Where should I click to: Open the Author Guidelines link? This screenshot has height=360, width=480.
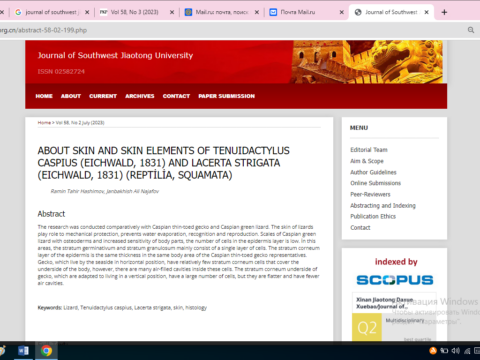[373, 172]
